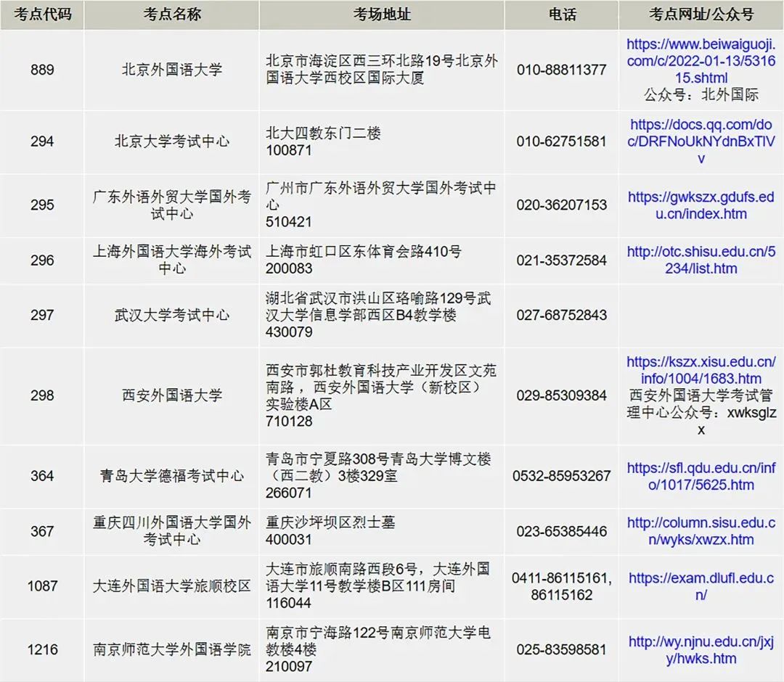Click address 北大四教东门二楼 100871

point(323,141)
